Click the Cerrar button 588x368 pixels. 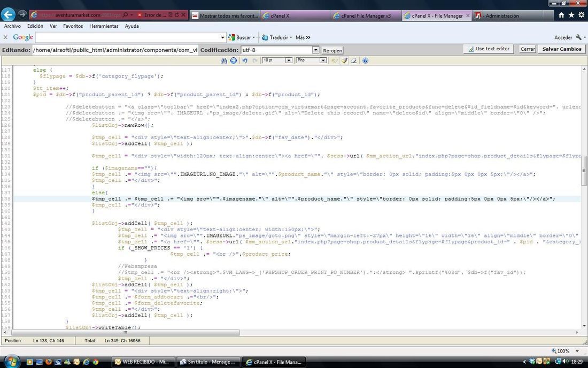click(528, 49)
